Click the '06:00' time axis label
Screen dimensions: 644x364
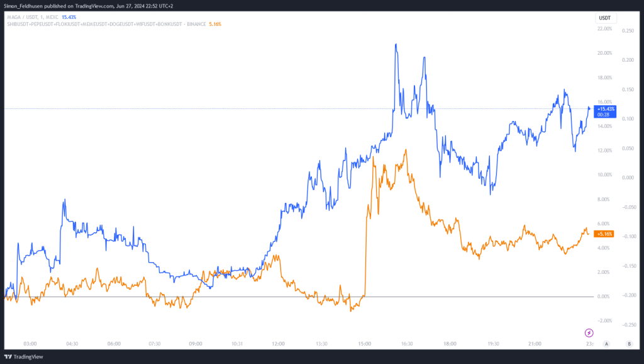(114, 344)
